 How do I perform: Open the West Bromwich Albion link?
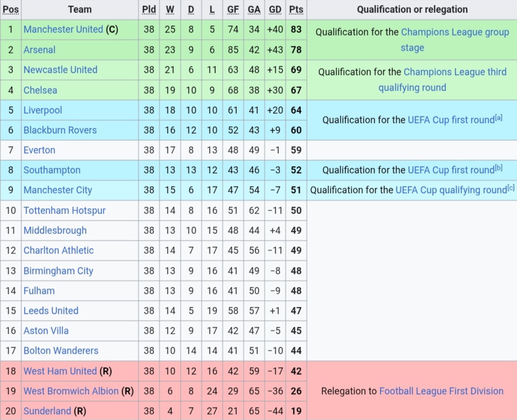click(x=71, y=391)
